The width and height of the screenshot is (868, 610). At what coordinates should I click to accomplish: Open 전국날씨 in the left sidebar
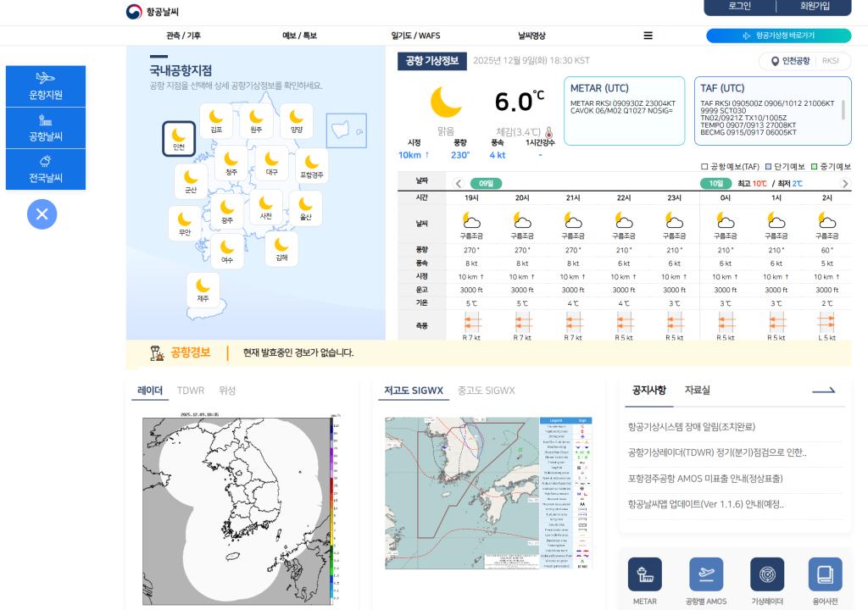pos(46,169)
